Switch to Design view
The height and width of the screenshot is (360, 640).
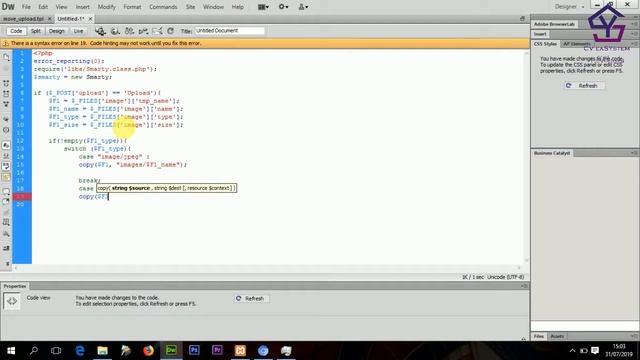coord(56,31)
